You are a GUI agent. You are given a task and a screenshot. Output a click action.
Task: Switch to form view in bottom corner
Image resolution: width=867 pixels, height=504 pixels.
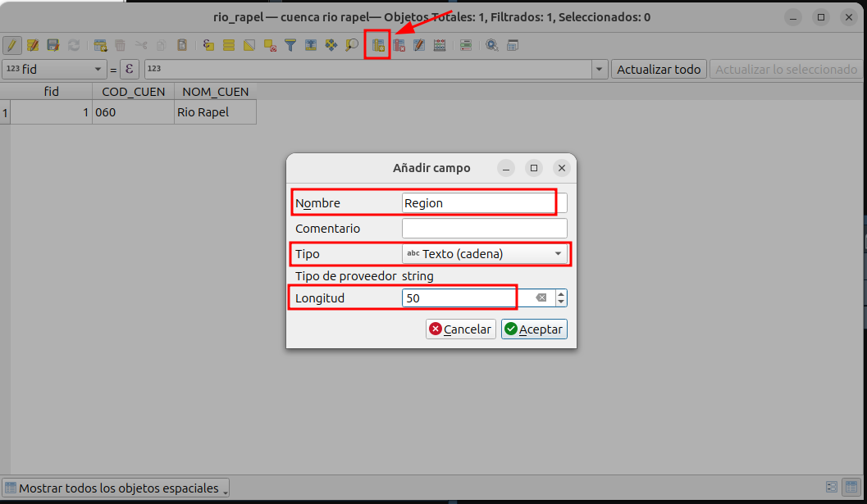click(832, 488)
